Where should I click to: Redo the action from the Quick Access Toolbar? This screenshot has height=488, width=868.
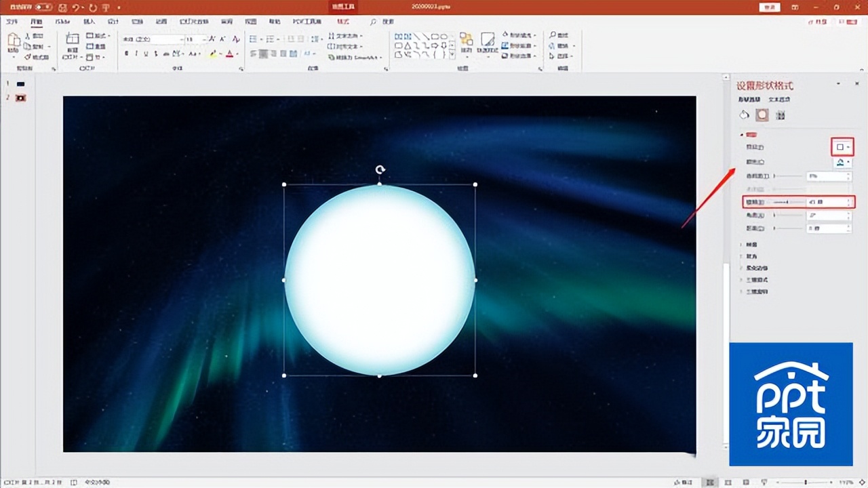(x=92, y=7)
